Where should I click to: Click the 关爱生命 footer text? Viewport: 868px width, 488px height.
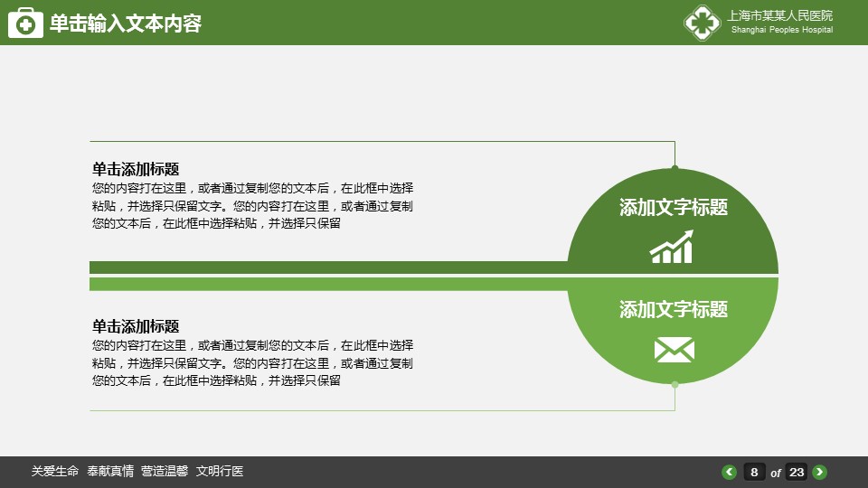55,471
